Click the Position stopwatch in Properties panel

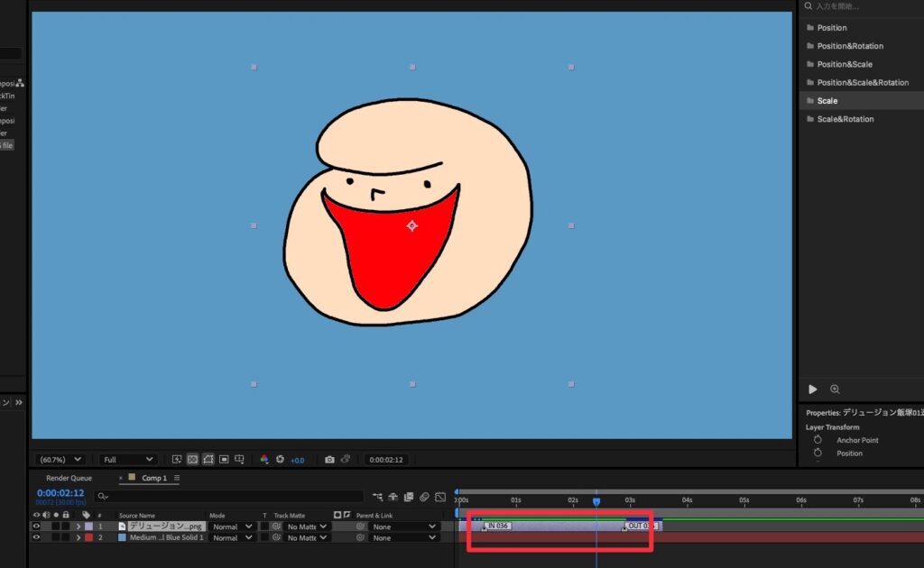(818, 453)
